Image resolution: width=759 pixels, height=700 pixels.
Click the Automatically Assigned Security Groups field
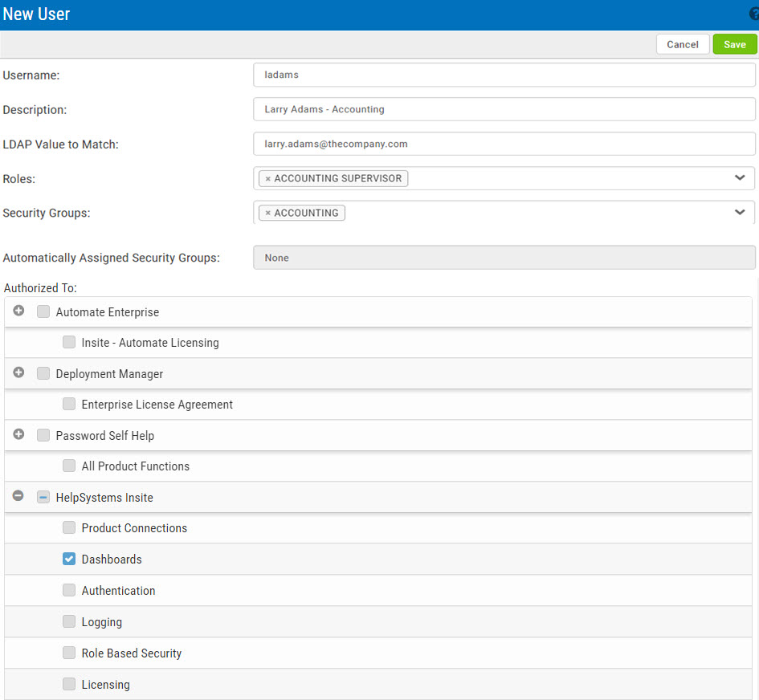504,258
